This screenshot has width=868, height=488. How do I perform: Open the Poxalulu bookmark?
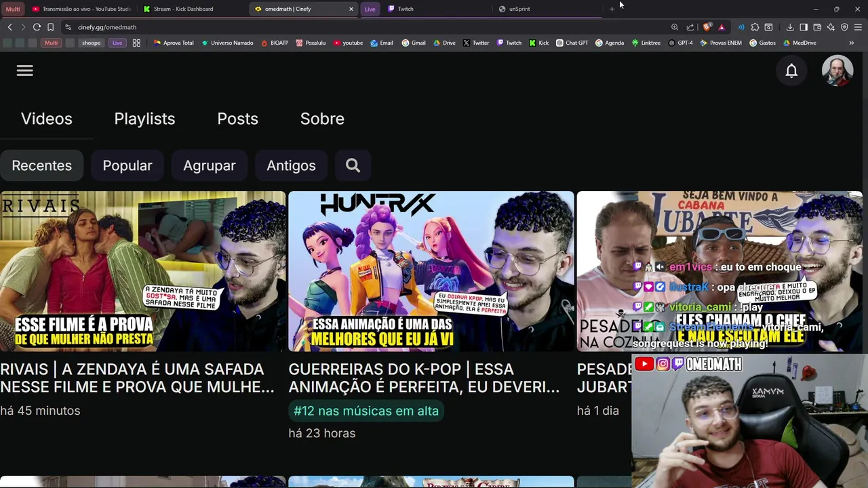(311, 43)
